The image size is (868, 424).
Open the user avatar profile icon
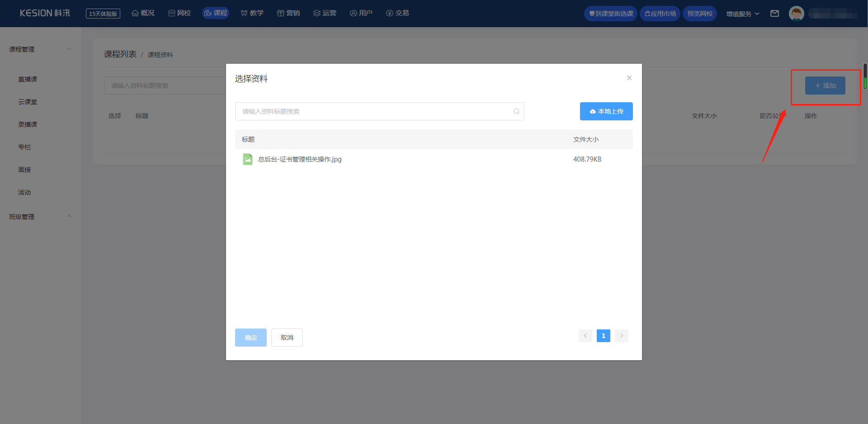(x=796, y=14)
